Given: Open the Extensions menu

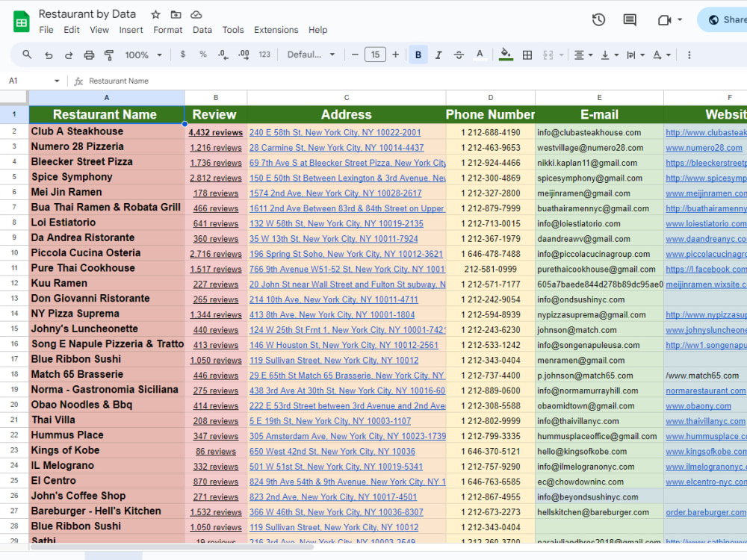Looking at the screenshot, I should click(276, 30).
